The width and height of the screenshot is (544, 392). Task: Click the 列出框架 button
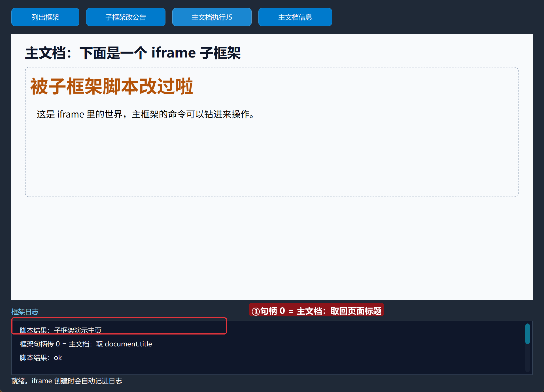point(45,17)
